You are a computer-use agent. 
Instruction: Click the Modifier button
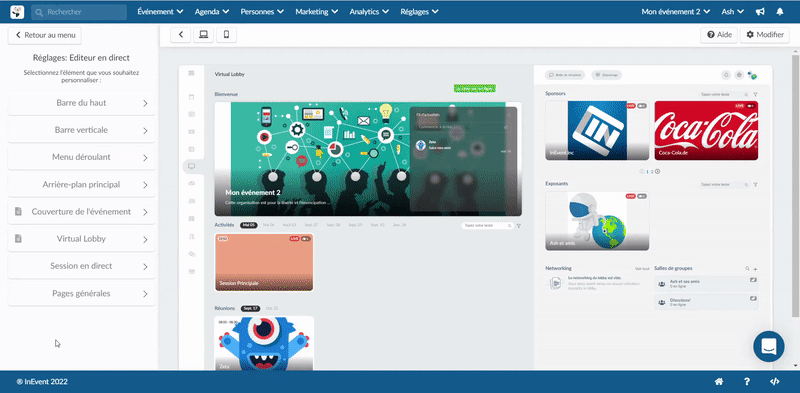point(765,35)
